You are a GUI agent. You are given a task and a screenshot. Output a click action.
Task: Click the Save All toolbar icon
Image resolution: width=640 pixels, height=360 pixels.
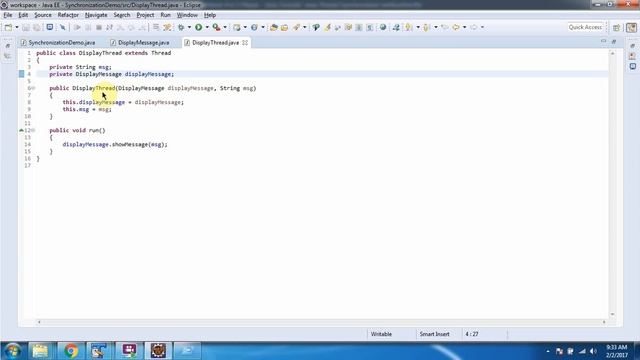pyautogui.click(x=37, y=27)
